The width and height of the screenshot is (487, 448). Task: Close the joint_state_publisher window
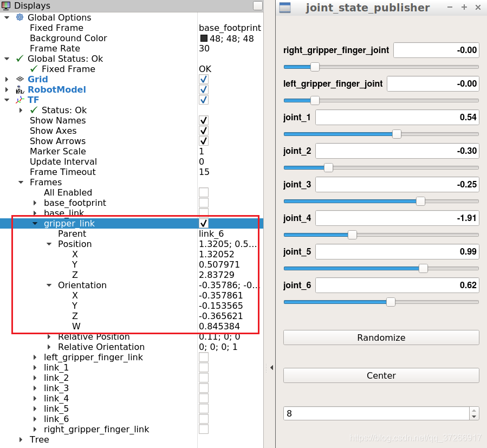(478, 7)
